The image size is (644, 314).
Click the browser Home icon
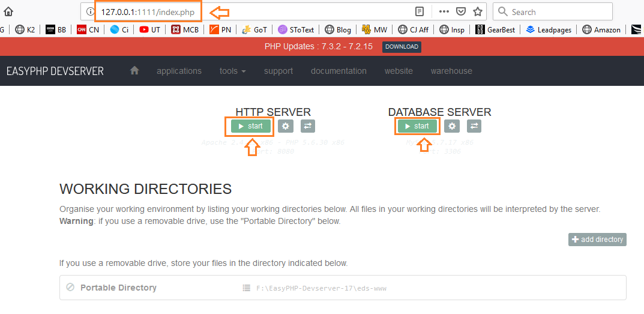click(x=8, y=12)
